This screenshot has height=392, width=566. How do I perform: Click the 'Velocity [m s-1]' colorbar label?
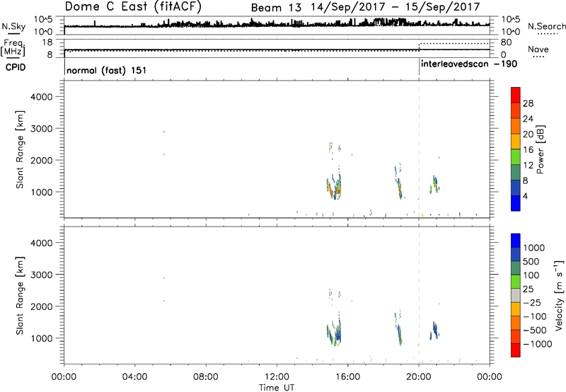pyautogui.click(x=559, y=295)
